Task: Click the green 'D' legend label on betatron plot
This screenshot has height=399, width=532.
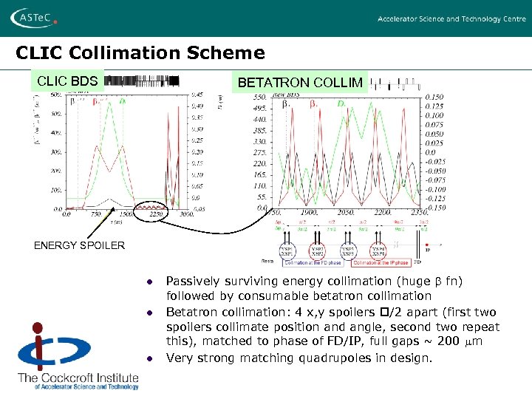Action: [341, 103]
